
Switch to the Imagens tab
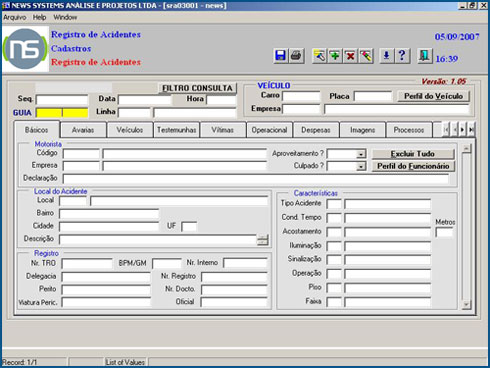[x=362, y=130]
